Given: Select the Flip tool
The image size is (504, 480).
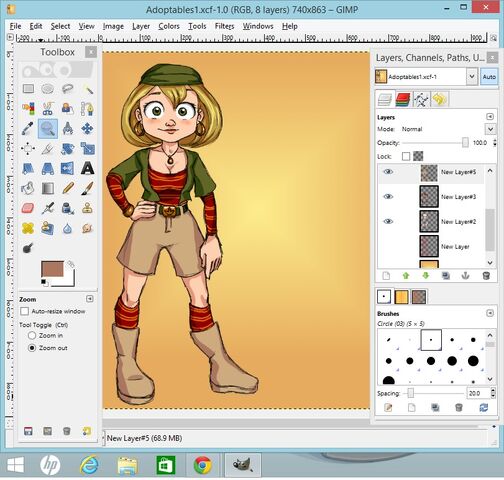Looking at the screenshot, I should point(68,169).
